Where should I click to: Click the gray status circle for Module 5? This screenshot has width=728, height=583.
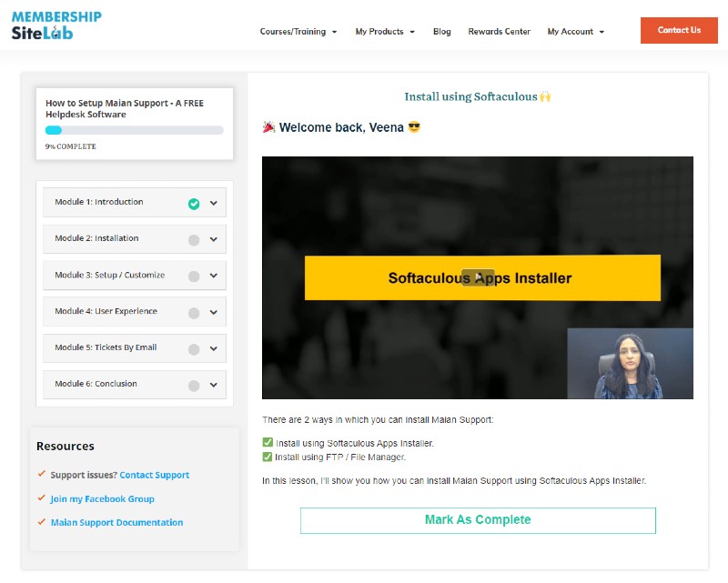(194, 349)
